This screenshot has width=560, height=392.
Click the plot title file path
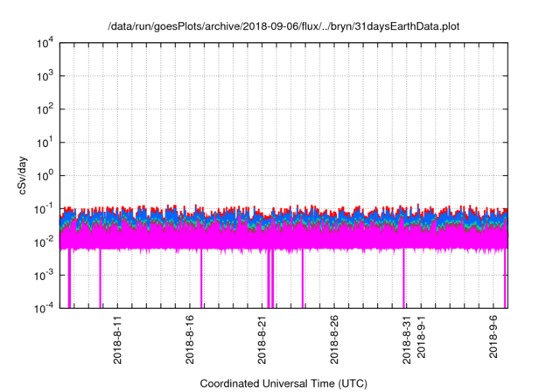[283, 26]
